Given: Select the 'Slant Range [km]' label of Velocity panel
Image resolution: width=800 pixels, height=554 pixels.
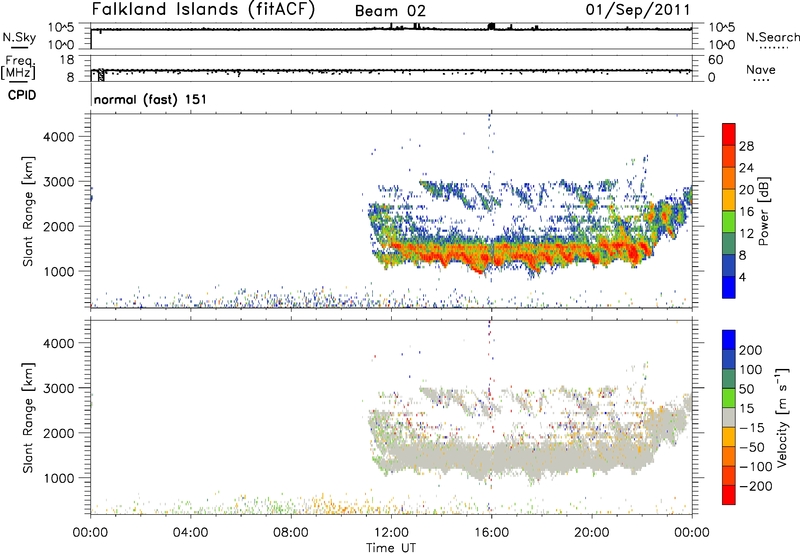Looking at the screenshot, I should tap(28, 418).
